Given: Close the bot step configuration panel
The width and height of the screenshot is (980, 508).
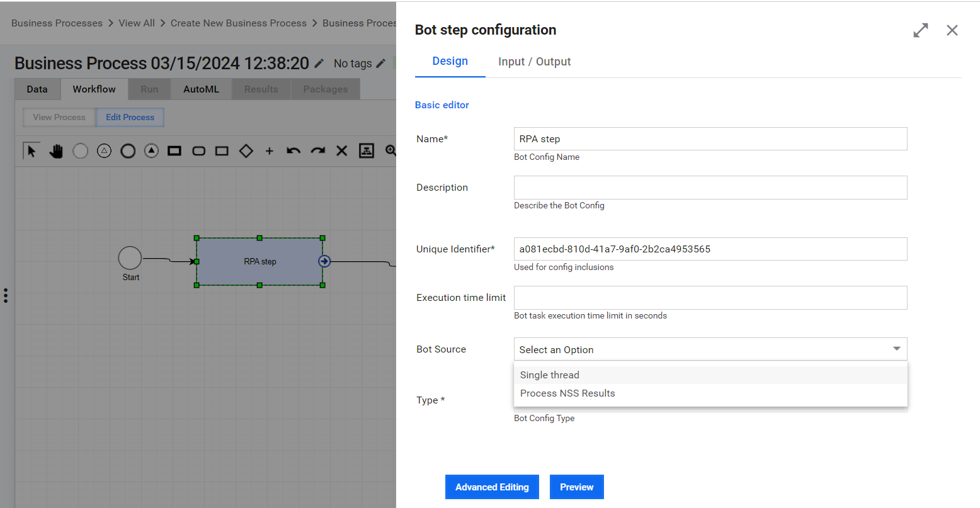Looking at the screenshot, I should click(x=952, y=30).
